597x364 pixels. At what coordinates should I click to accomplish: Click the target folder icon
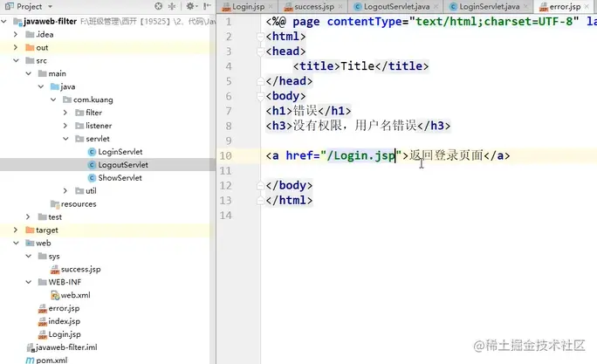tap(30, 230)
